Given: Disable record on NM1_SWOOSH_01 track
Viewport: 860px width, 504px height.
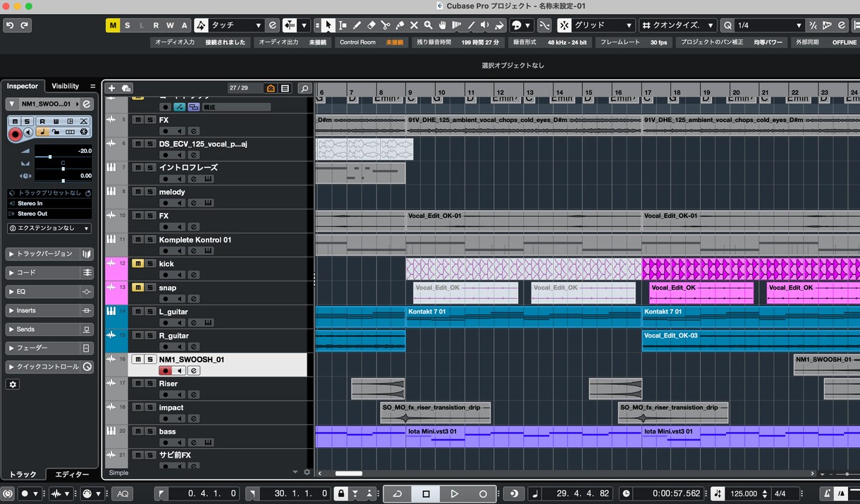Looking at the screenshot, I should (x=165, y=371).
